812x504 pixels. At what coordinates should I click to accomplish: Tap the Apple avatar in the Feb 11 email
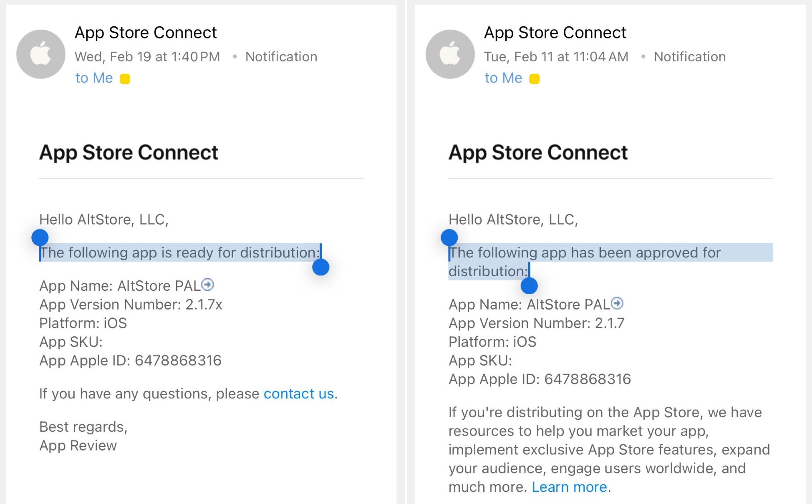450,54
